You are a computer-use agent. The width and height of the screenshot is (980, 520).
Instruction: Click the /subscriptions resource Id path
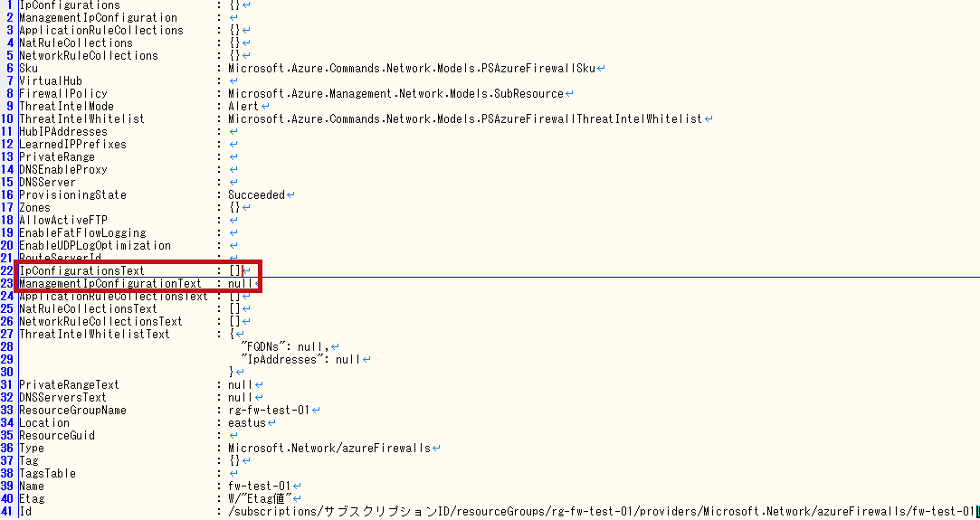(601, 511)
